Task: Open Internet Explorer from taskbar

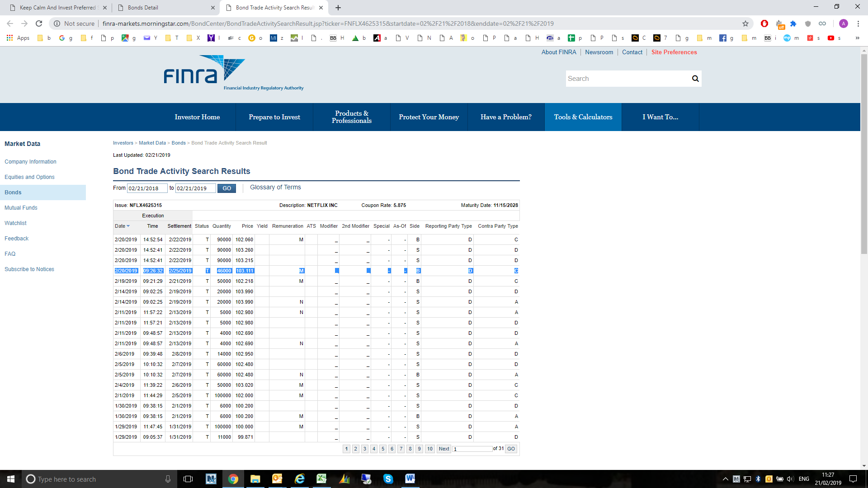Action: (299, 479)
